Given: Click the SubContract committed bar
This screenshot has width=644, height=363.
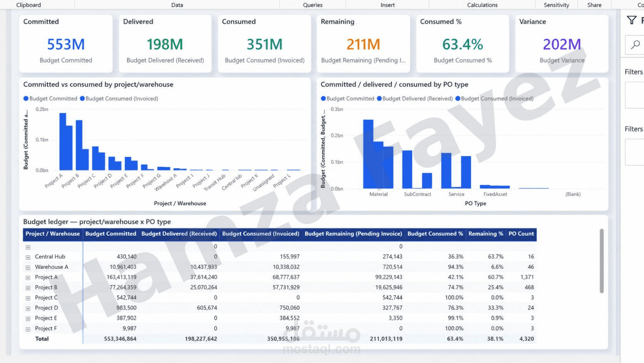Looking at the screenshot, I should (x=407, y=169).
